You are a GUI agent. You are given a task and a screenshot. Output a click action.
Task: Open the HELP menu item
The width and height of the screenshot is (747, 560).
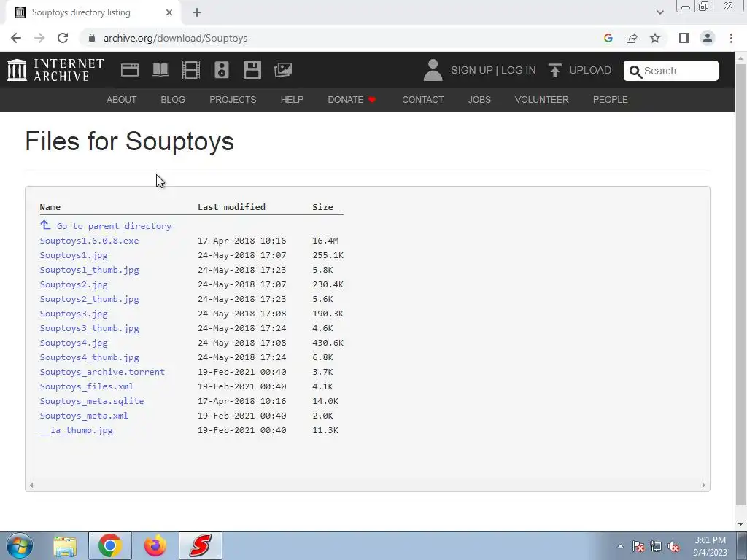pyautogui.click(x=292, y=99)
